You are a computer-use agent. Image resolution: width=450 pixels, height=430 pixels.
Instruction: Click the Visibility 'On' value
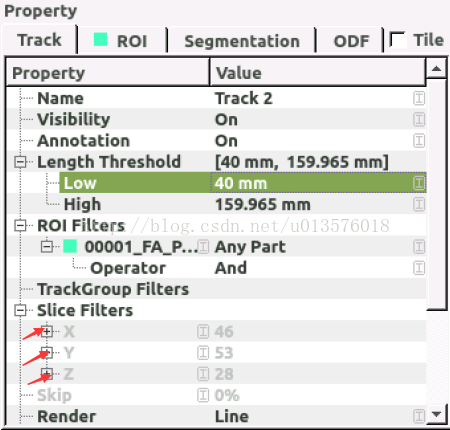pyautogui.click(x=226, y=120)
